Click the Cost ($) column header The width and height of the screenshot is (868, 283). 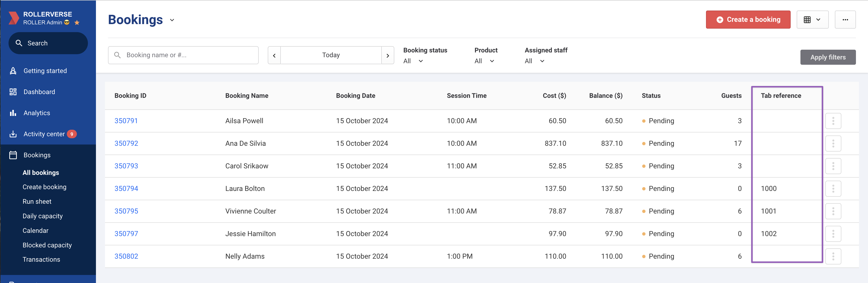[554, 96]
